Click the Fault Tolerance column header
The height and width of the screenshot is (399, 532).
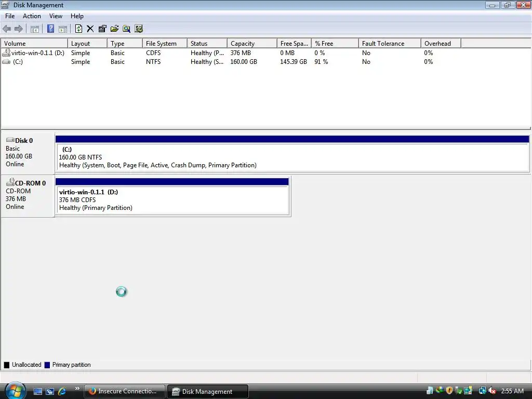[x=390, y=44]
